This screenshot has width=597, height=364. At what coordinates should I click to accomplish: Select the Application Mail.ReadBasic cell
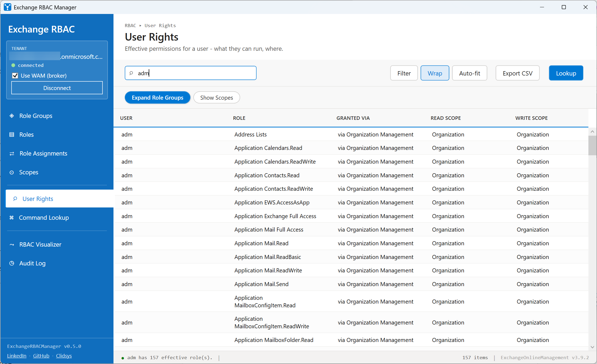point(268,257)
